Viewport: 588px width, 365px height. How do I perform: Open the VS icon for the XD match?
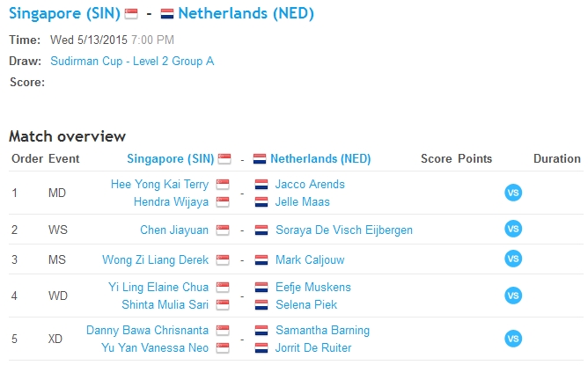513,339
